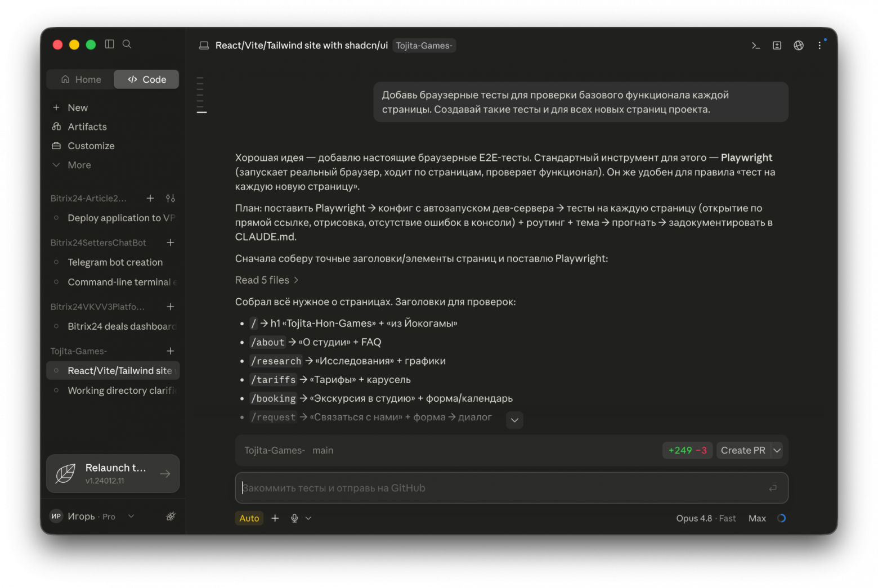Open the Игорь Pro account menu
Viewport: 878px width, 588px height.
coord(92,517)
